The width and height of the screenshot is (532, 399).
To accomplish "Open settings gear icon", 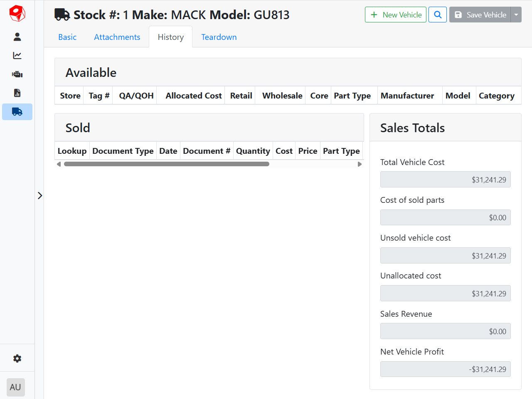I will click(17, 358).
